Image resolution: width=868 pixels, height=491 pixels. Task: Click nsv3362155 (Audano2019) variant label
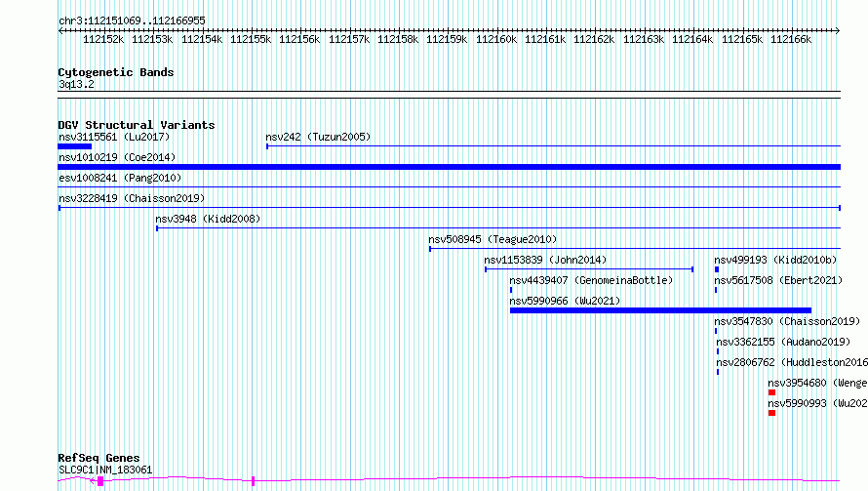click(783, 342)
